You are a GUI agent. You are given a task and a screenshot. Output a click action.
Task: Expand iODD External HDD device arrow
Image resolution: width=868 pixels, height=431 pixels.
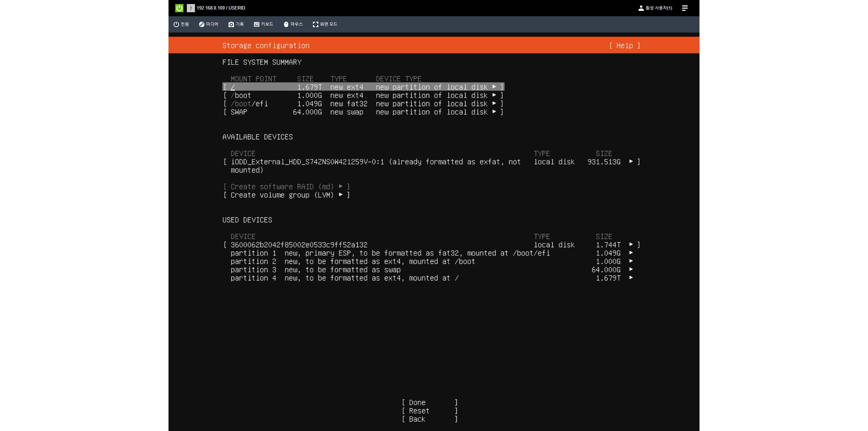631,162
